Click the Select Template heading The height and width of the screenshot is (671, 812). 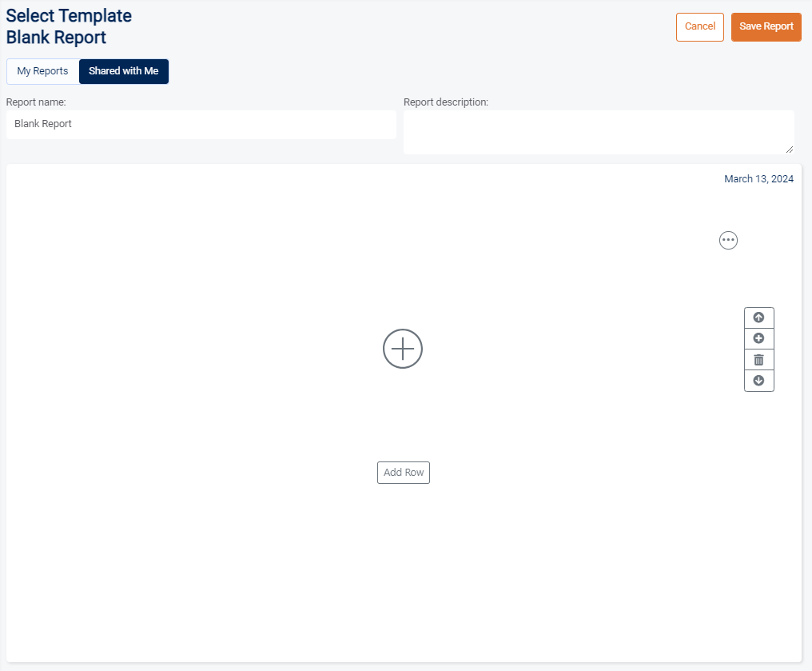click(69, 15)
